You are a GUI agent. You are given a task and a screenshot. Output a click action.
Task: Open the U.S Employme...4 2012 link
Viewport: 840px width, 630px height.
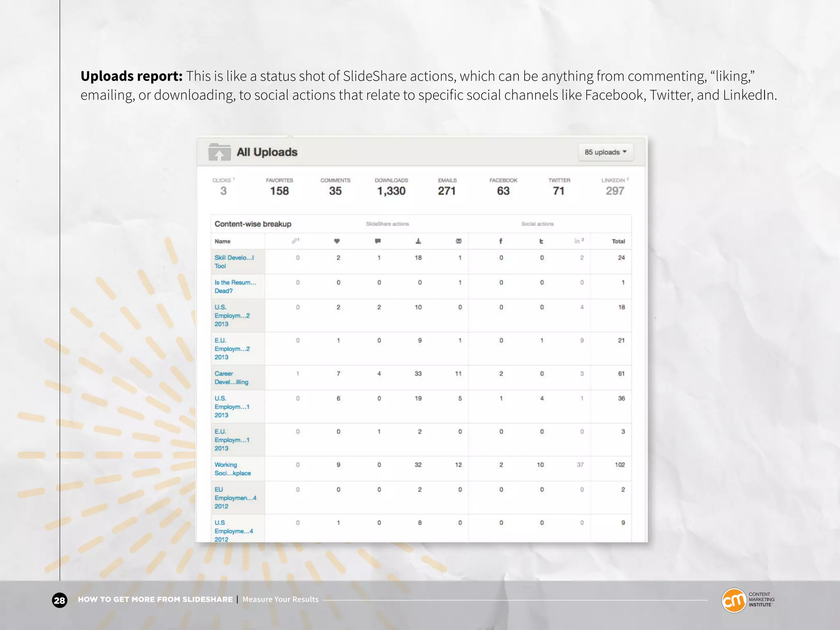coord(234,531)
